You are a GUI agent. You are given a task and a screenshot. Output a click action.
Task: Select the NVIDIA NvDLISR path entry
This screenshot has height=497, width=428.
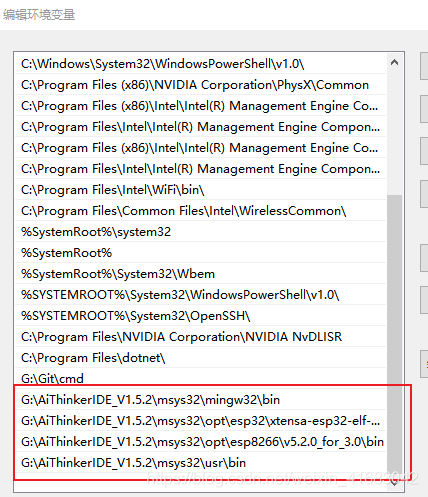click(x=201, y=337)
